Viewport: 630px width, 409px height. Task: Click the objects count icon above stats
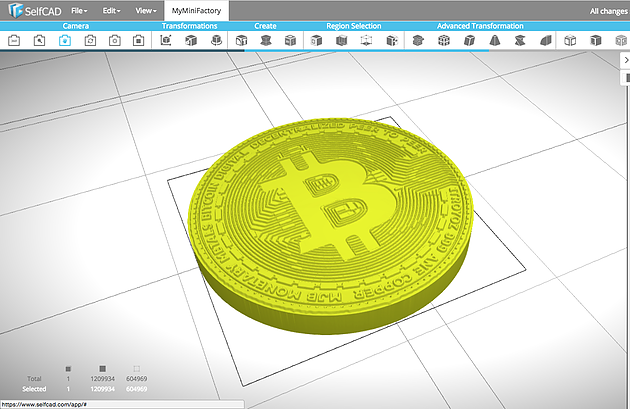[68, 369]
